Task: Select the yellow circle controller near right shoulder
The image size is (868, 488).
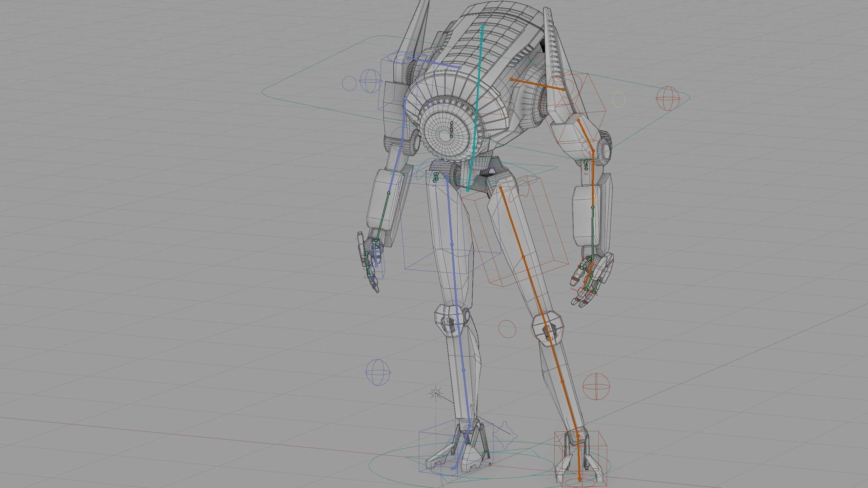Action: click(619, 99)
